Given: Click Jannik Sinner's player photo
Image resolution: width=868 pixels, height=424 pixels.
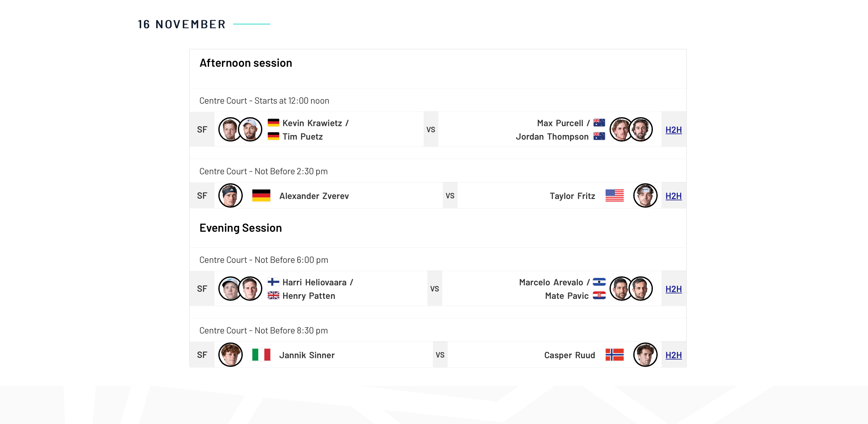Looking at the screenshot, I should coord(231,355).
